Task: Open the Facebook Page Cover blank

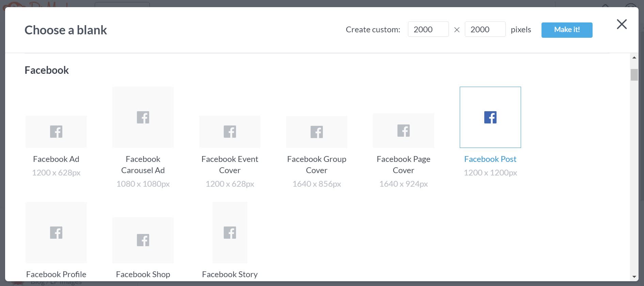Action: 404,131
